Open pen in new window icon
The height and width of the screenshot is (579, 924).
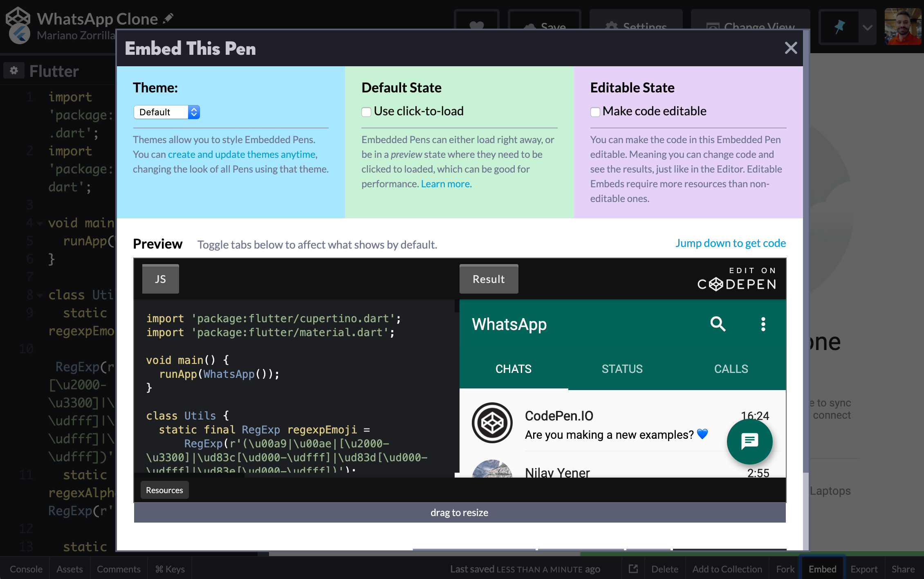[633, 569]
